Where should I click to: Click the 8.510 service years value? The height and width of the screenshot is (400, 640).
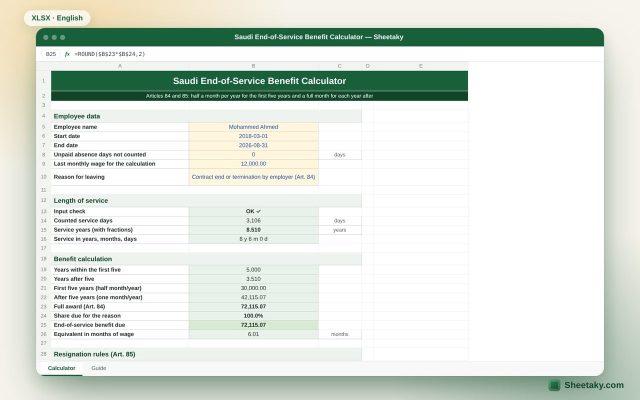(253, 230)
